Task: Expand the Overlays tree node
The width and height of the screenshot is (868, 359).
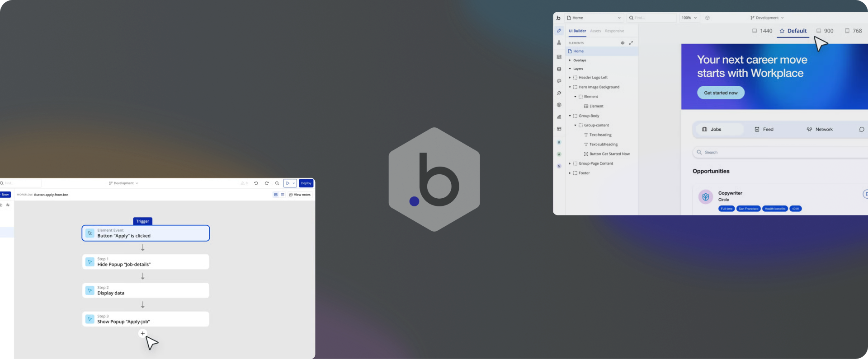Action: click(570, 60)
